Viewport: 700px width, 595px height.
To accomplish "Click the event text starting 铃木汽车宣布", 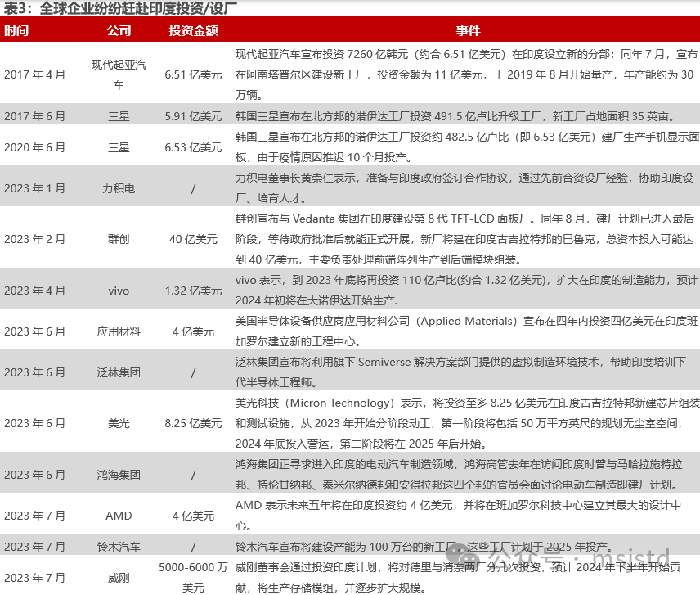I will click(x=424, y=547).
